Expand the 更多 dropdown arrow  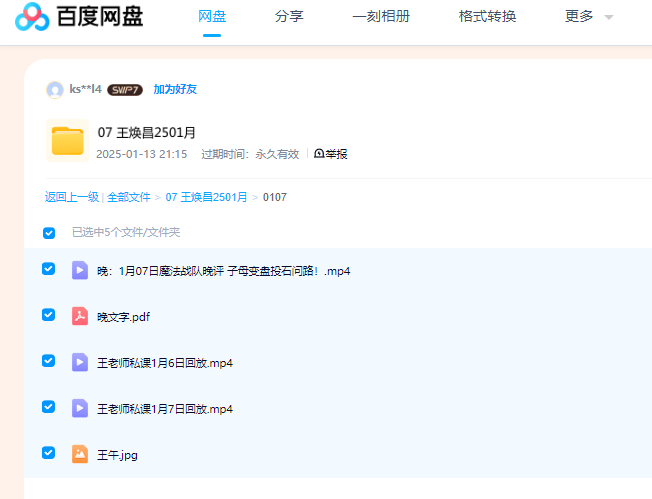[609, 17]
